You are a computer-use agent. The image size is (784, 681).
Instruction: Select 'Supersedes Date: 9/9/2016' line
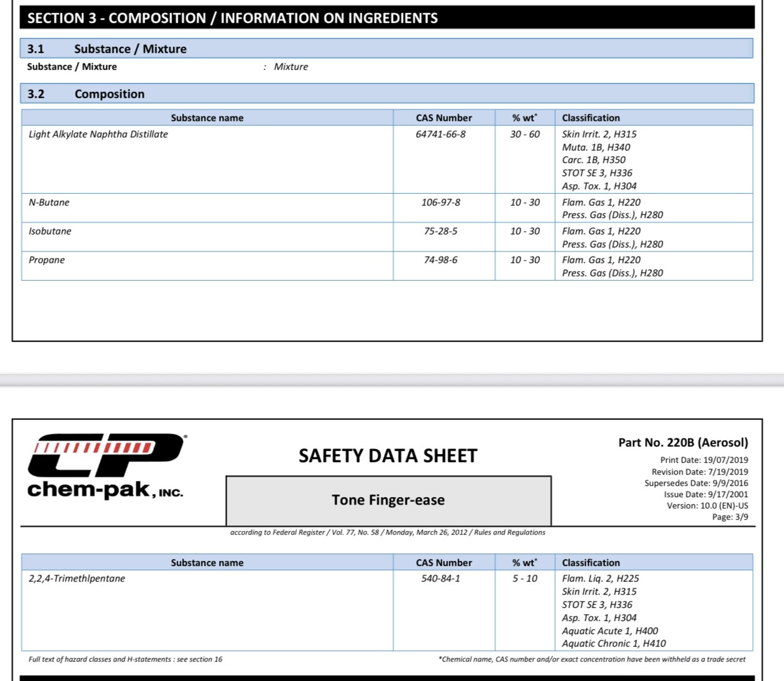click(x=696, y=483)
